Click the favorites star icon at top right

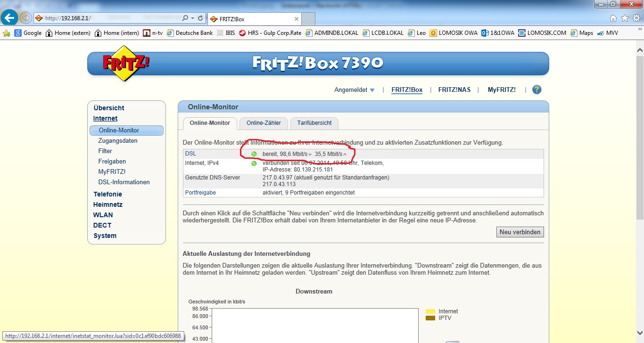[625, 18]
